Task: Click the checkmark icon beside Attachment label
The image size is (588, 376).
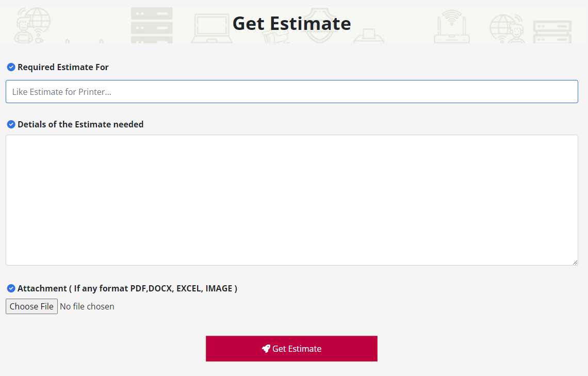Action: coord(11,288)
